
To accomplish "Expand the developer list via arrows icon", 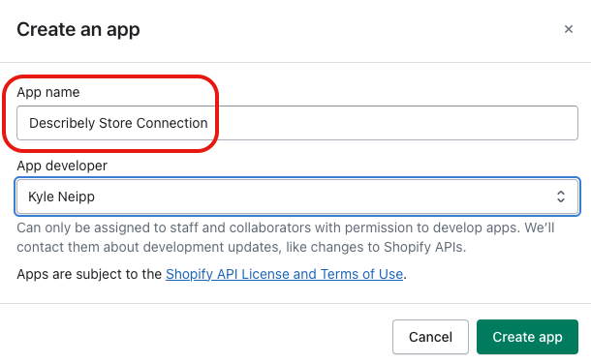I will point(561,197).
